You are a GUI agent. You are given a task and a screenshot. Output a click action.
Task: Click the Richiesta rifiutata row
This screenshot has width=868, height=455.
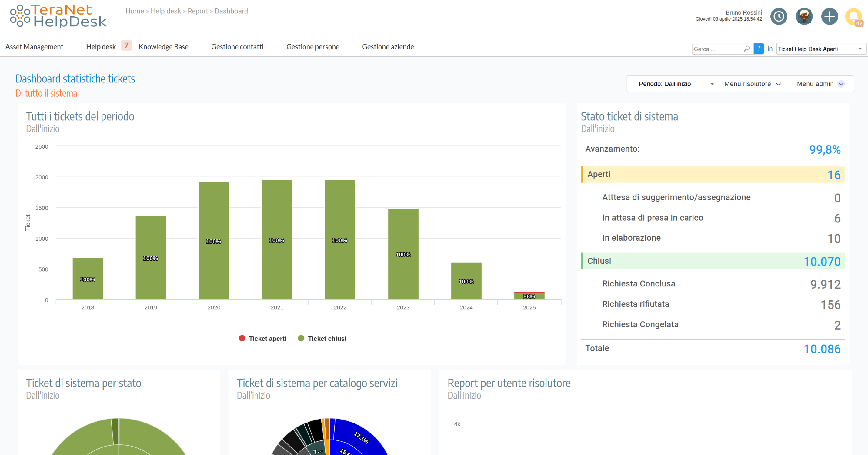pyautogui.click(x=713, y=304)
